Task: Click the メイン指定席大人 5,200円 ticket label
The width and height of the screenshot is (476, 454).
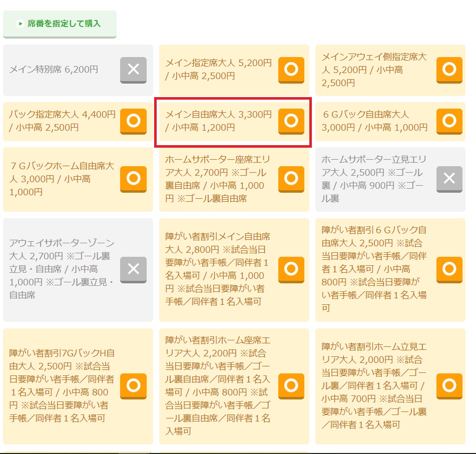Action: click(x=218, y=69)
